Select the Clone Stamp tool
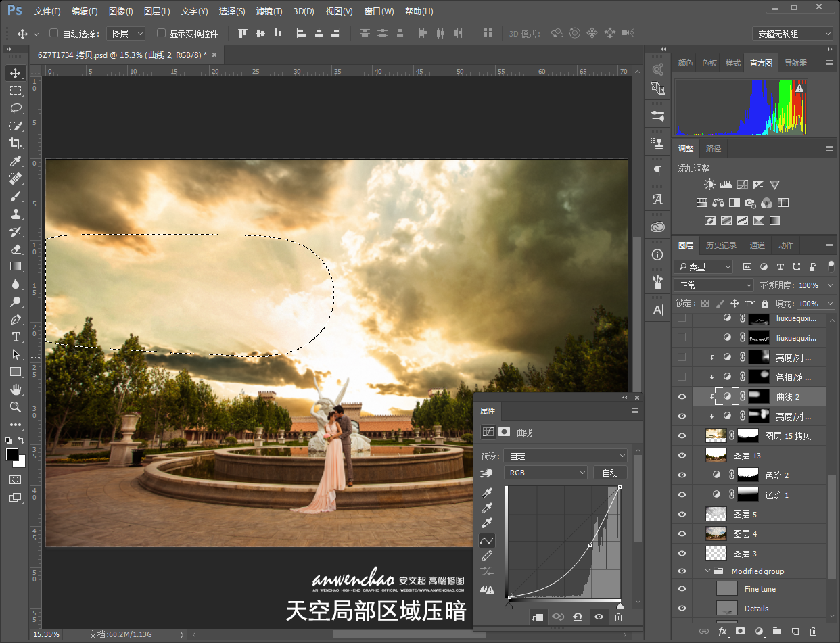 pyautogui.click(x=16, y=214)
